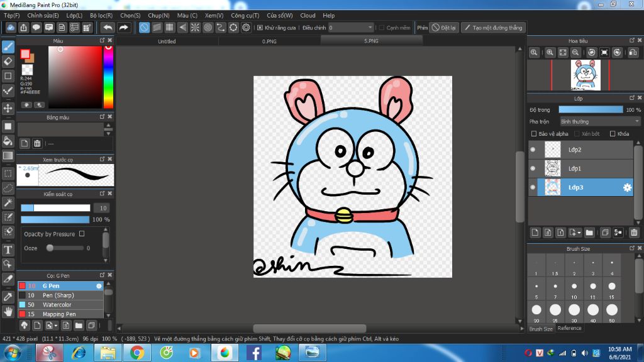This screenshot has height=362, width=644.
Task: Open the add layer dropdown arrow
Action: pyautogui.click(x=579, y=233)
